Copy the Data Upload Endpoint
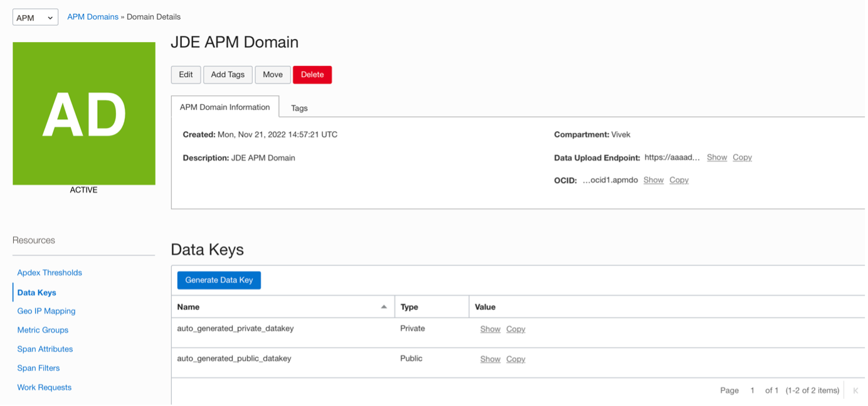This screenshot has width=868, height=406. [x=742, y=158]
